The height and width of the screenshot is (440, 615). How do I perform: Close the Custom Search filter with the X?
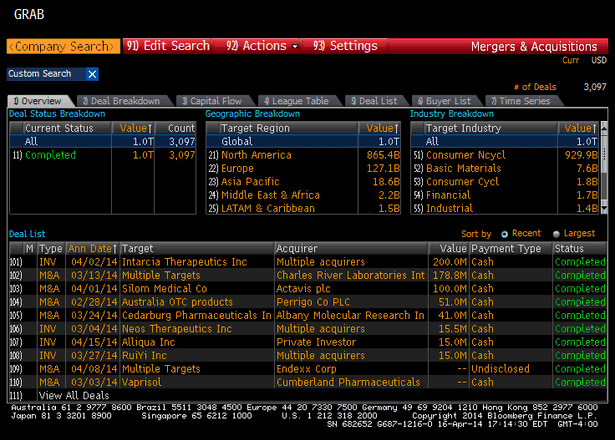(x=92, y=74)
